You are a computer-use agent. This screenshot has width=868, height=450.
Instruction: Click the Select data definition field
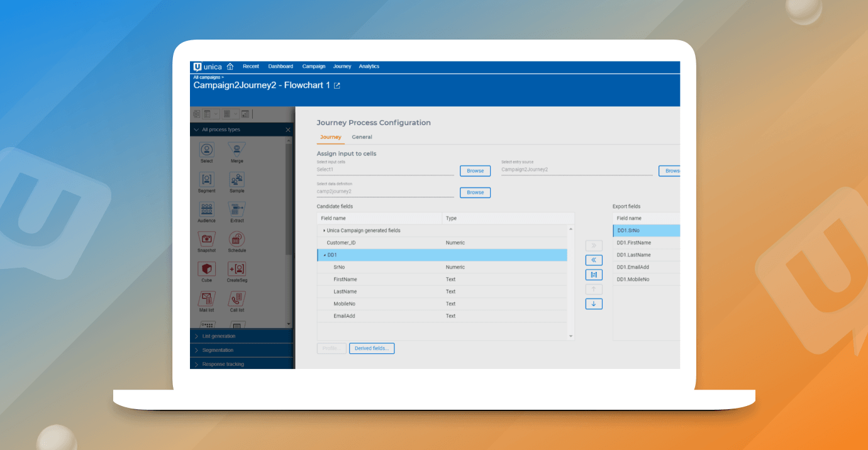coord(385,191)
